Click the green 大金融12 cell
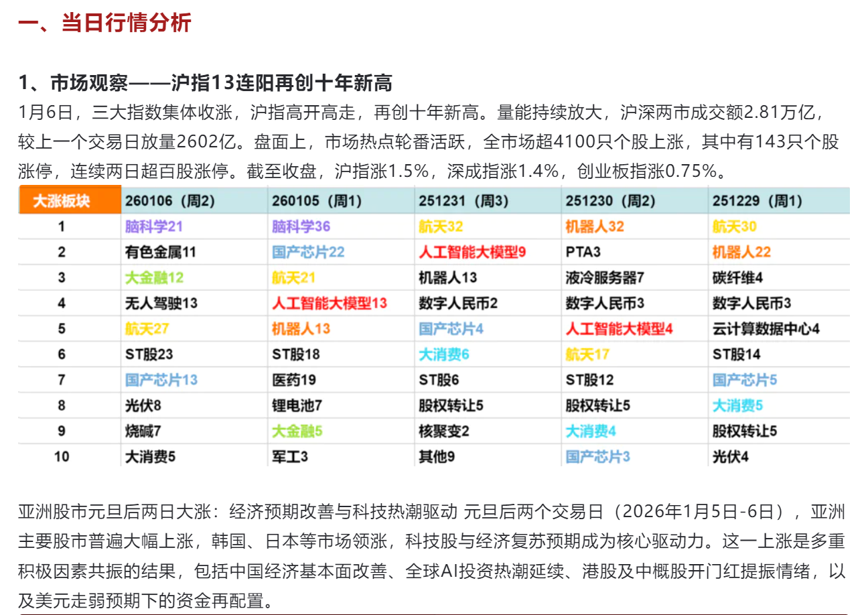Viewport: 868px width, 615px height. pos(154,277)
